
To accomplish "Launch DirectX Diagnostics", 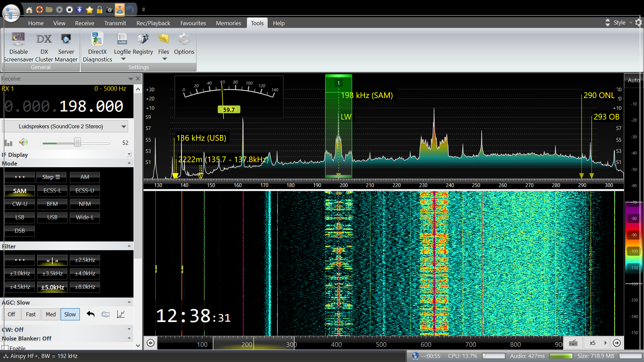I will pyautogui.click(x=97, y=39).
